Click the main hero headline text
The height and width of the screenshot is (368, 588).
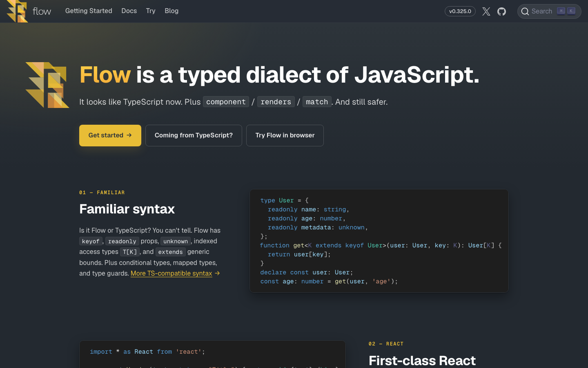pos(279,75)
